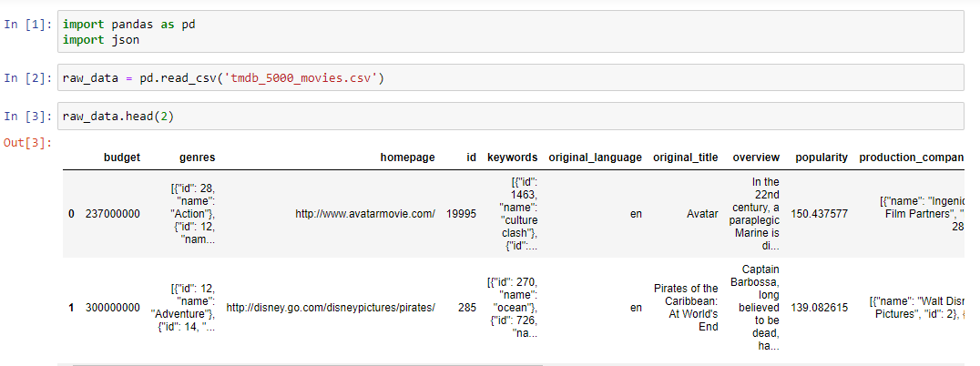The height and width of the screenshot is (366, 980).
Task: Click the In [3] prompt label
Action: click(x=28, y=117)
